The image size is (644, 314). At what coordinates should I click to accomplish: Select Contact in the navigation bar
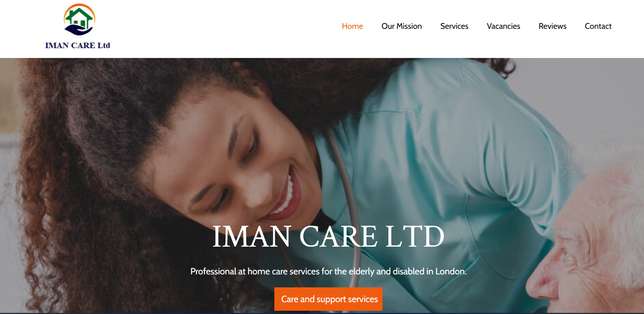pos(598,26)
